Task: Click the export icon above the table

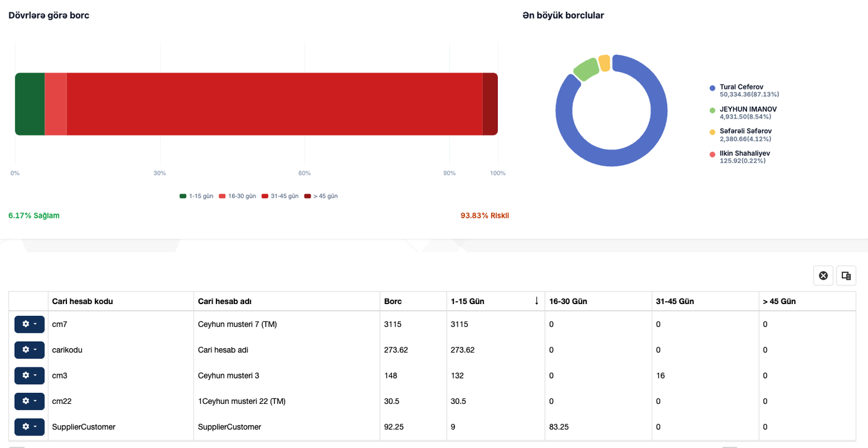Action: 846,276
